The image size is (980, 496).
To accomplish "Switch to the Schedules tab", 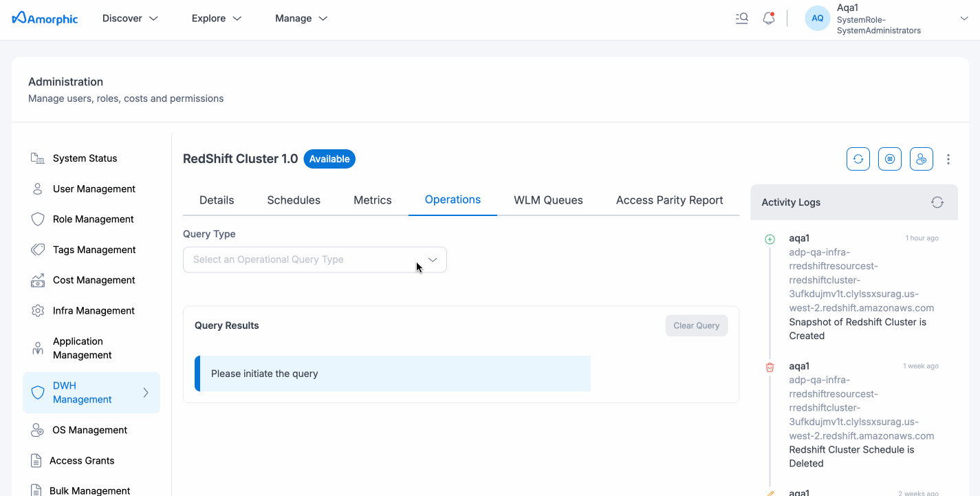I will coord(294,200).
